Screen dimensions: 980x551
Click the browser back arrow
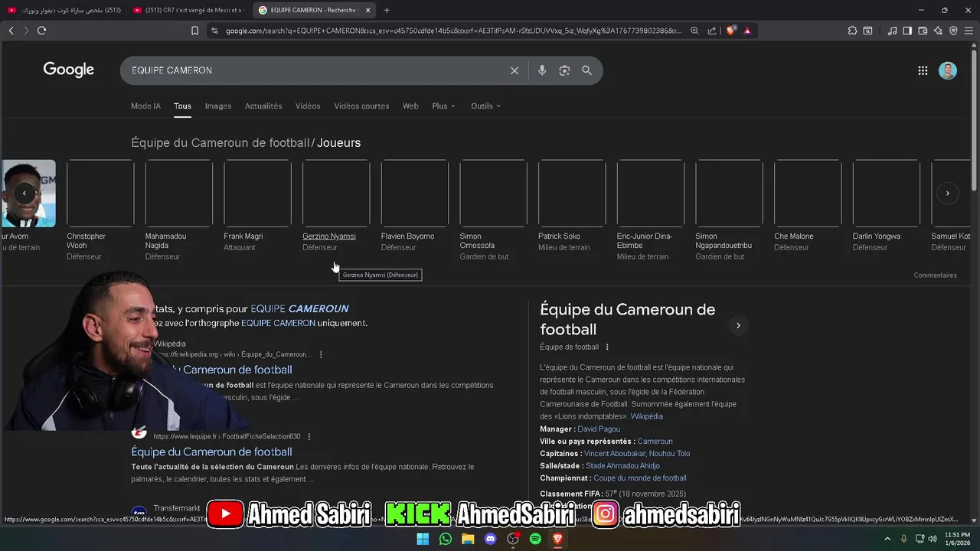point(11,31)
